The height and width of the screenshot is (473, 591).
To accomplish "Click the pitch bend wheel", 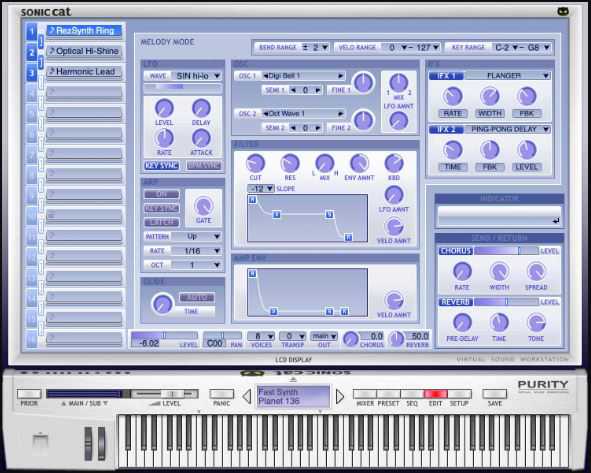I will click(88, 444).
